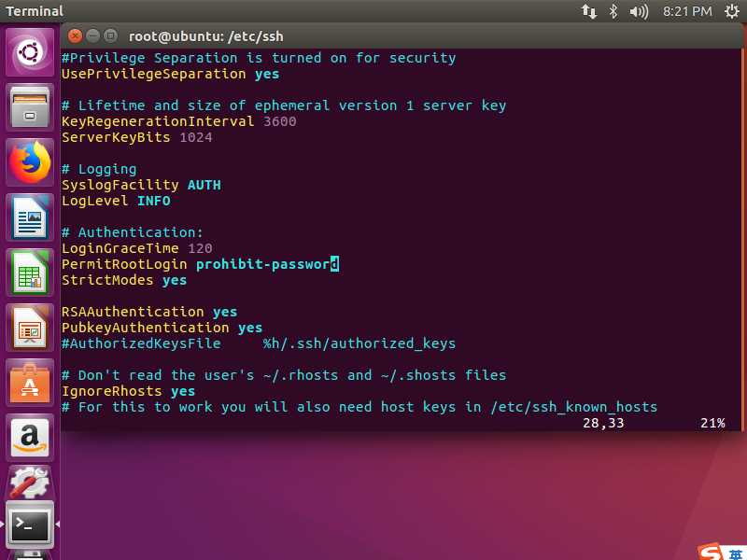The height and width of the screenshot is (560, 747).
Task: Open the network connections indicator
Action: click(x=589, y=11)
